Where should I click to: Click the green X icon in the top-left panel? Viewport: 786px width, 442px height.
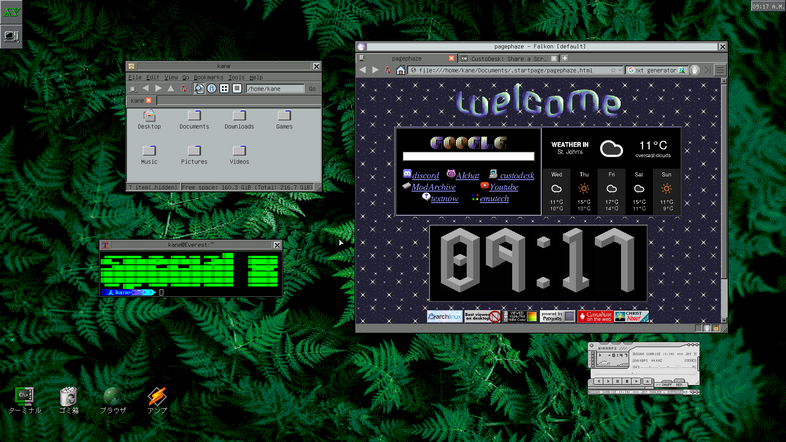point(11,12)
